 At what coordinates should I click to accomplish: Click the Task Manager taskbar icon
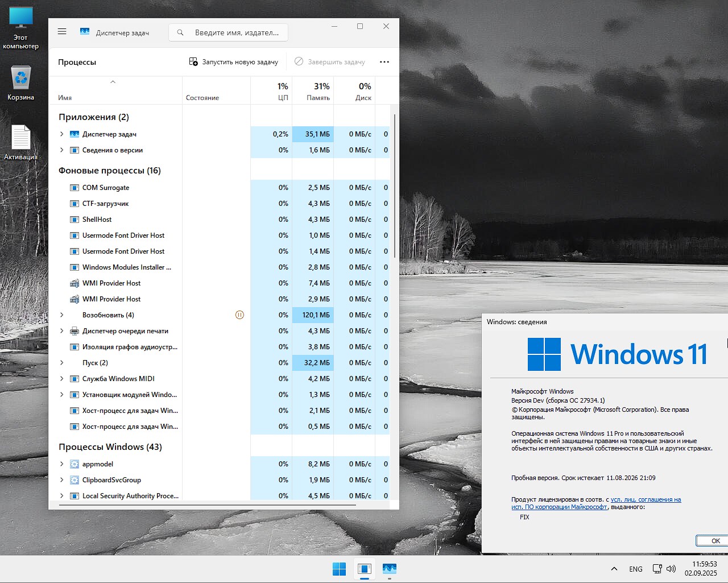[x=390, y=569]
